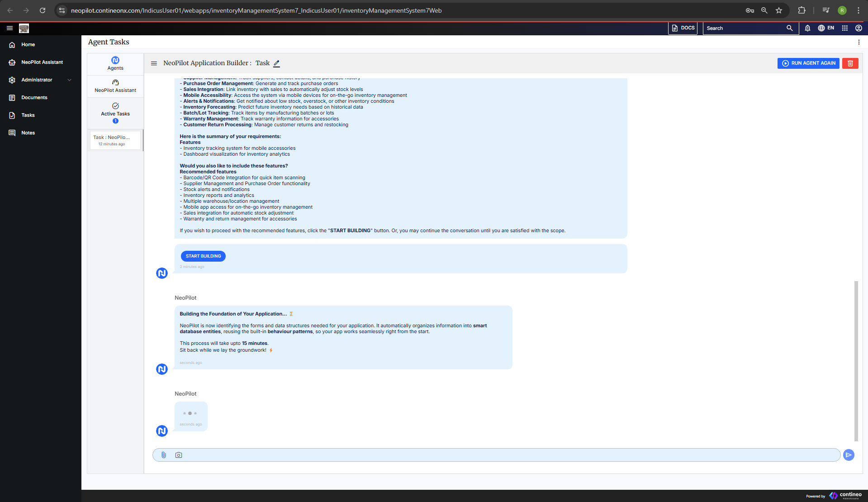Open Notes in sidebar

(x=28, y=133)
